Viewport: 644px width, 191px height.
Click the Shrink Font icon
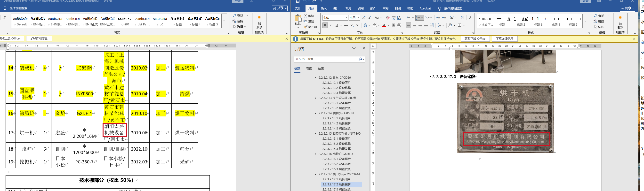tap(370, 18)
